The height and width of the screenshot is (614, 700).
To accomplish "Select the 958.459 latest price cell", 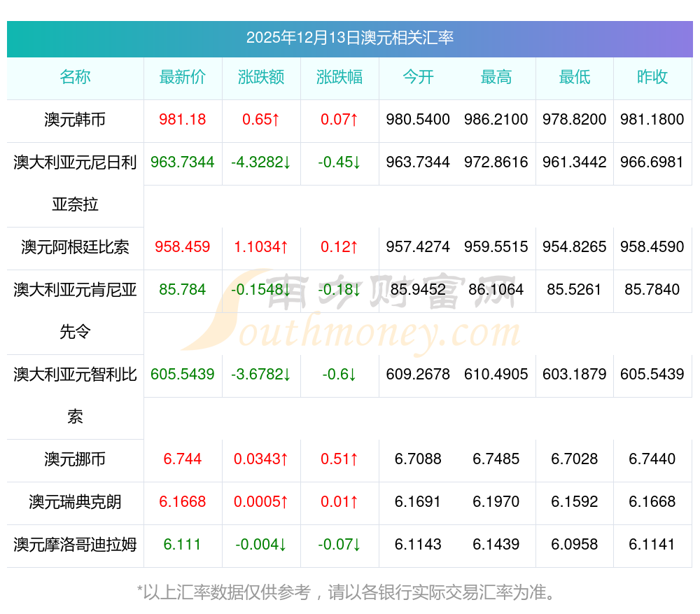I will pos(183,247).
